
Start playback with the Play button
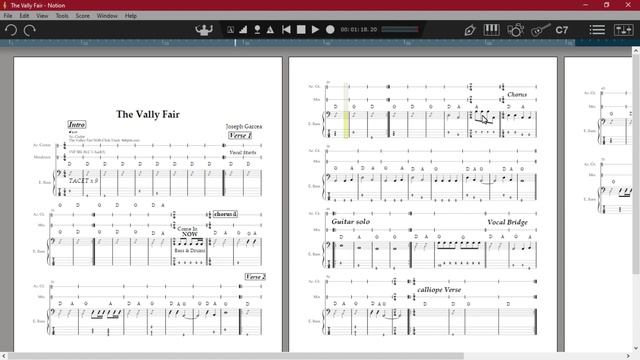click(315, 29)
